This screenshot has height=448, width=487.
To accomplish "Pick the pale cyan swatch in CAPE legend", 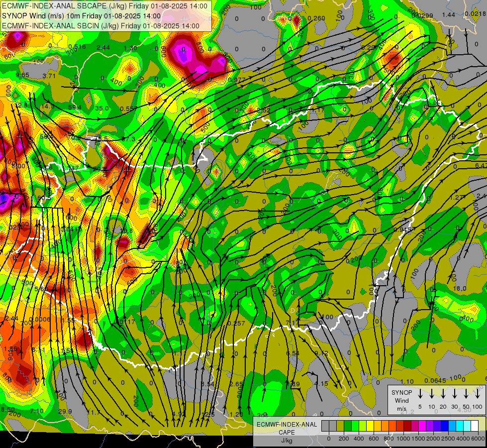I will tap(467, 426).
